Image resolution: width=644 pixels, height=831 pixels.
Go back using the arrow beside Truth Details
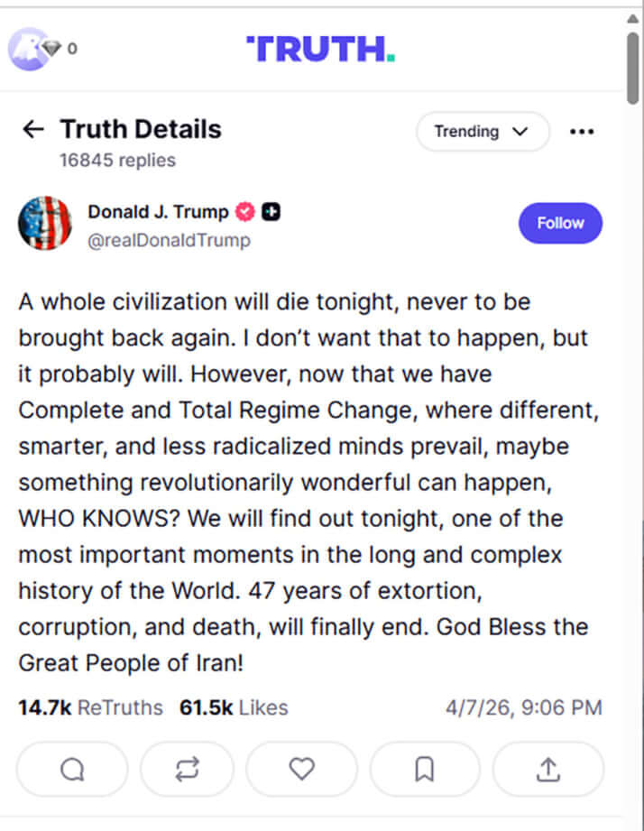click(x=32, y=129)
